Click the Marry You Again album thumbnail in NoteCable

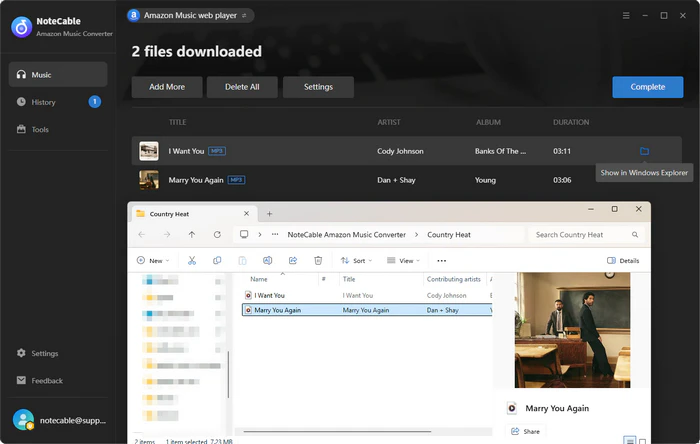(149, 180)
